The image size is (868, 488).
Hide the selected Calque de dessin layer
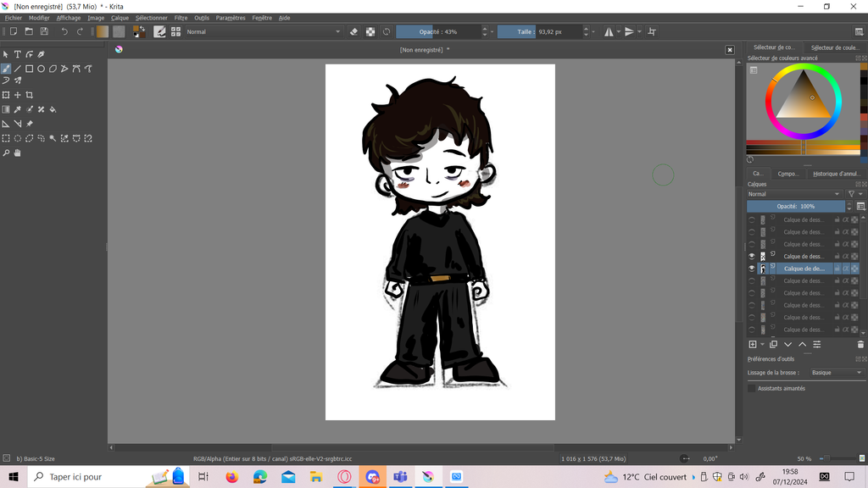(x=751, y=269)
